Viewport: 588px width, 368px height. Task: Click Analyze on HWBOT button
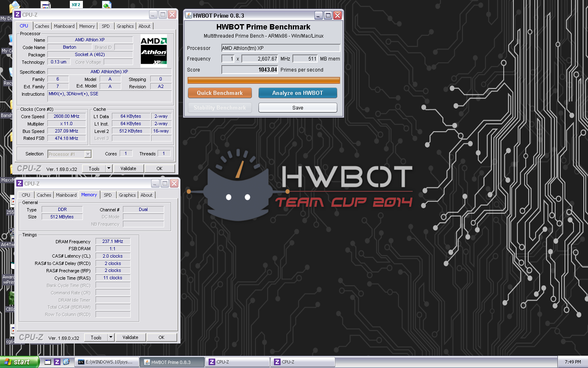pyautogui.click(x=298, y=93)
